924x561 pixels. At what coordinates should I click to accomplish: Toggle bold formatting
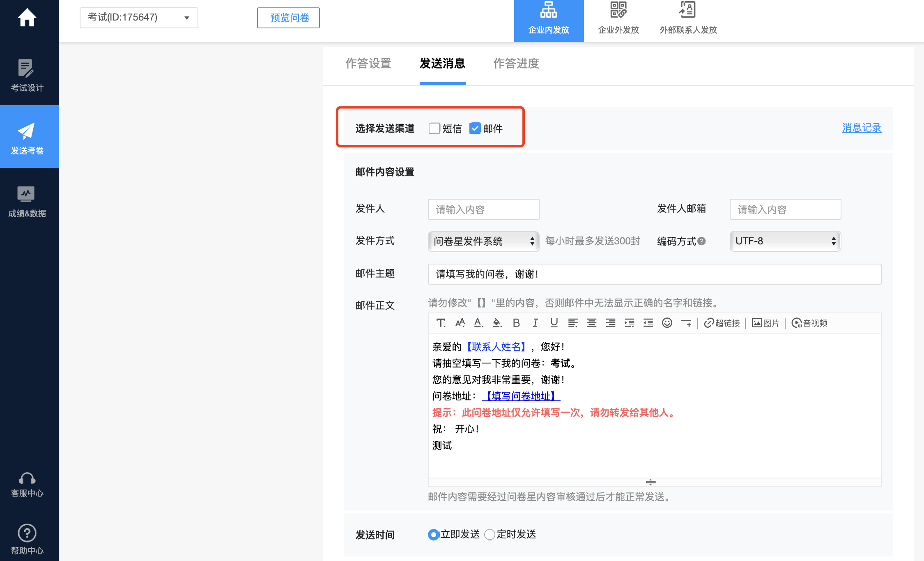517,323
